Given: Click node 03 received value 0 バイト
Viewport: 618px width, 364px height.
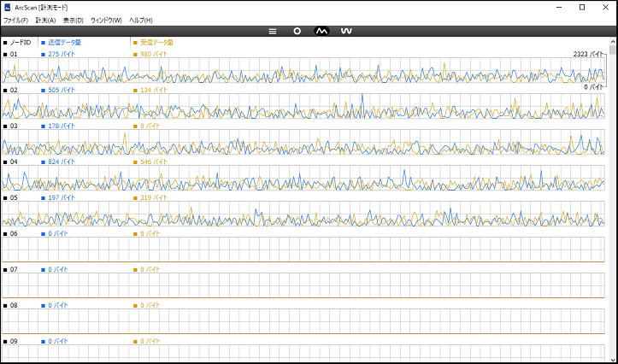Looking at the screenshot, I should 150,126.
